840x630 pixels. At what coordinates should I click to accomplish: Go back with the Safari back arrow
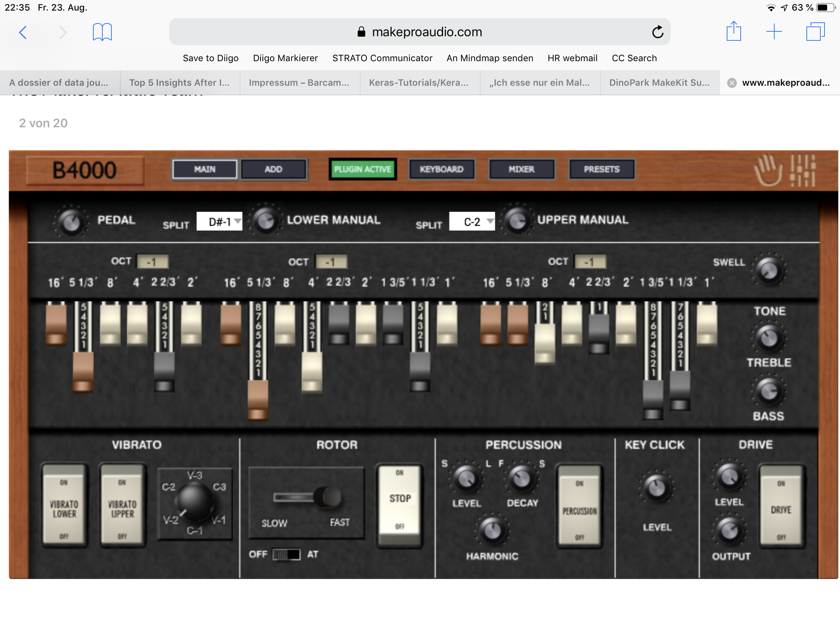[23, 32]
